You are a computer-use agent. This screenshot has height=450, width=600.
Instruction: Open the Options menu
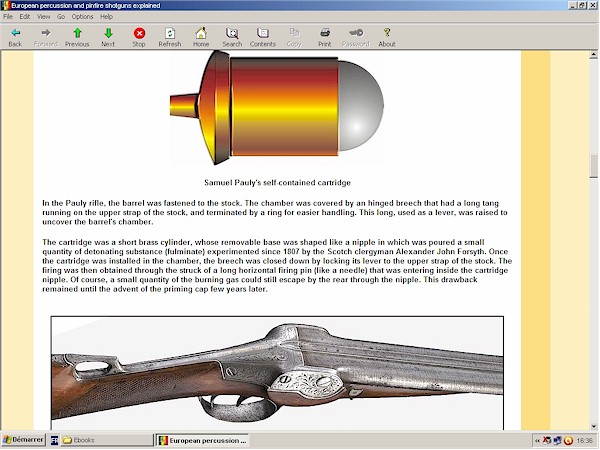coord(82,17)
